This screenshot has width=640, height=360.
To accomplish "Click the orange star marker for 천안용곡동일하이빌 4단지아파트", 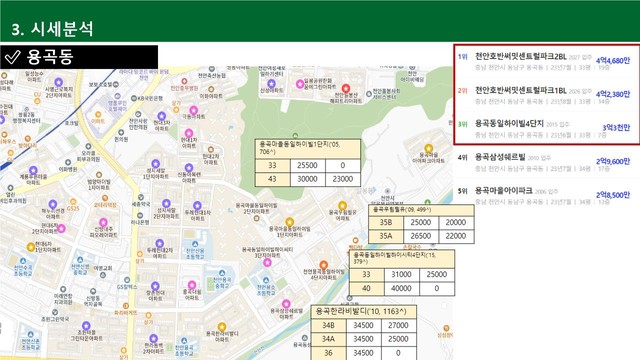I will pyautogui.click(x=324, y=265).
